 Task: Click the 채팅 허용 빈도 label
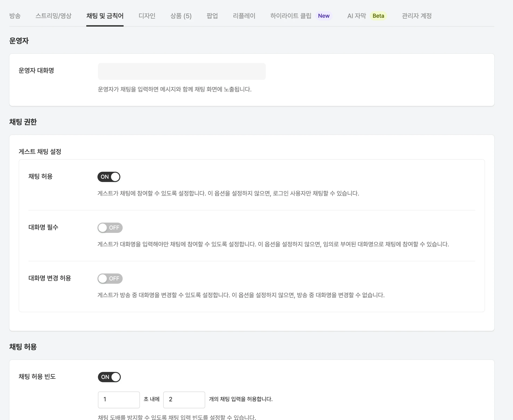(x=37, y=376)
